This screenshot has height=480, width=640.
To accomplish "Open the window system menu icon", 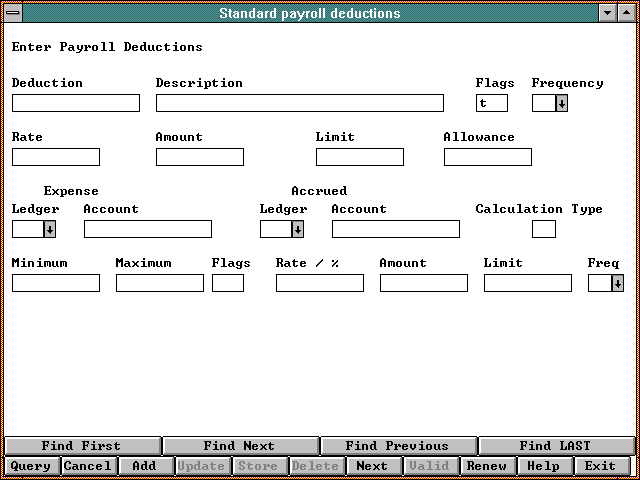I will point(13,13).
